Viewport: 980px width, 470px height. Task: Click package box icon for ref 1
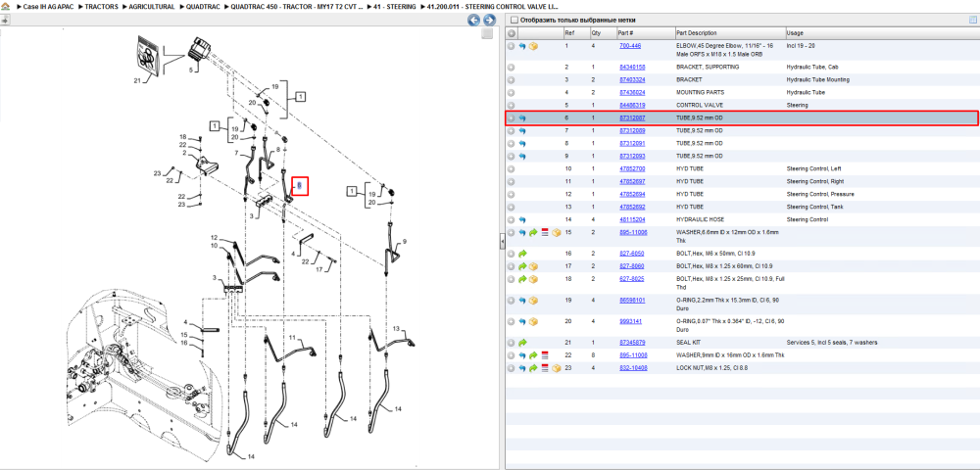[534, 46]
